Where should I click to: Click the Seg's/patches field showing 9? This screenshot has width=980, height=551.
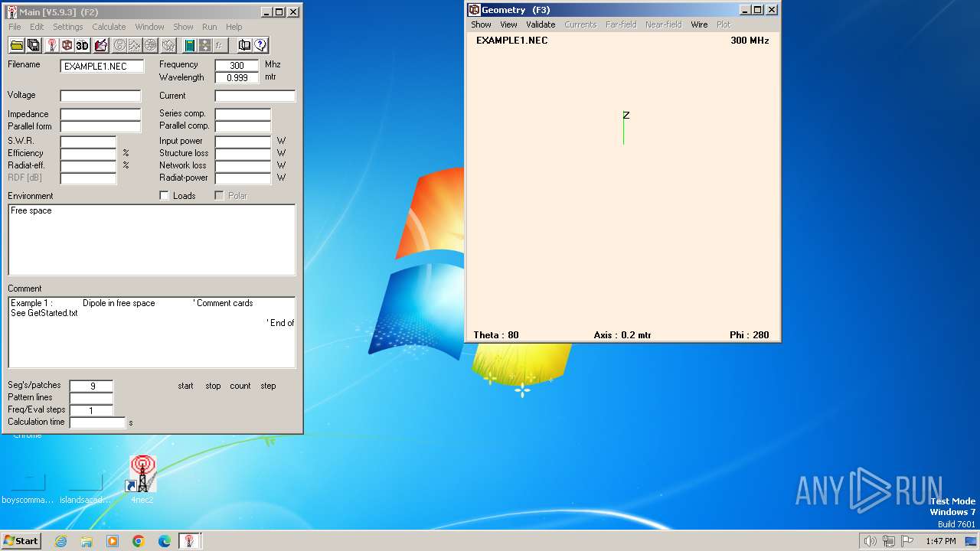tap(91, 386)
